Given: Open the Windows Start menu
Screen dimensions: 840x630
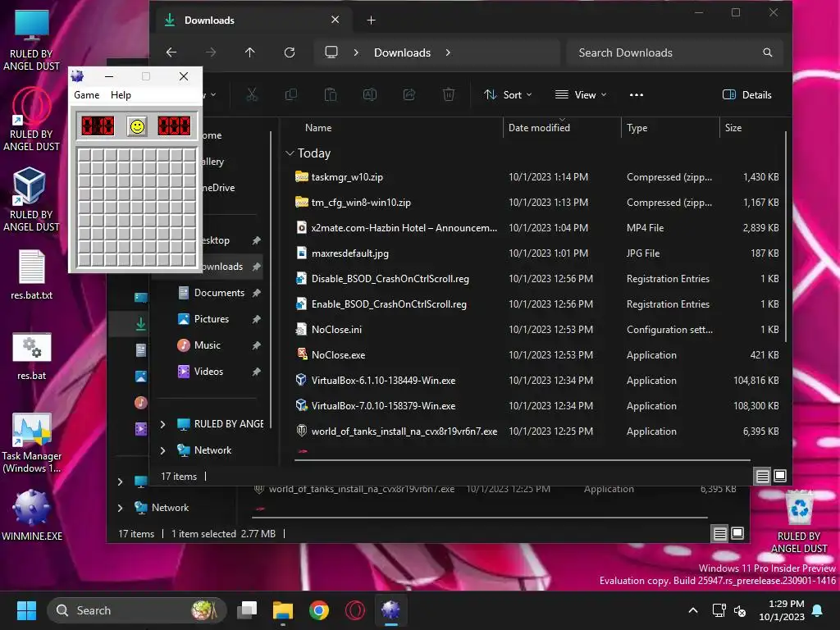Looking at the screenshot, I should click(x=26, y=610).
